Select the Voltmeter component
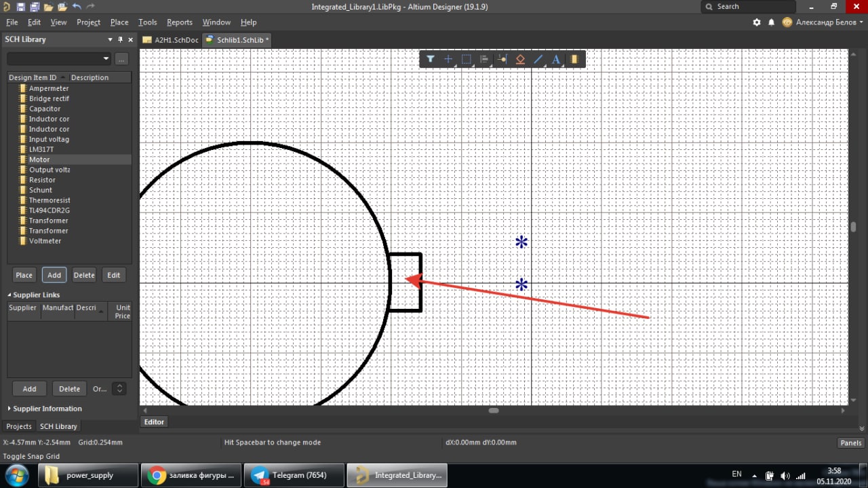 tap(45, 241)
